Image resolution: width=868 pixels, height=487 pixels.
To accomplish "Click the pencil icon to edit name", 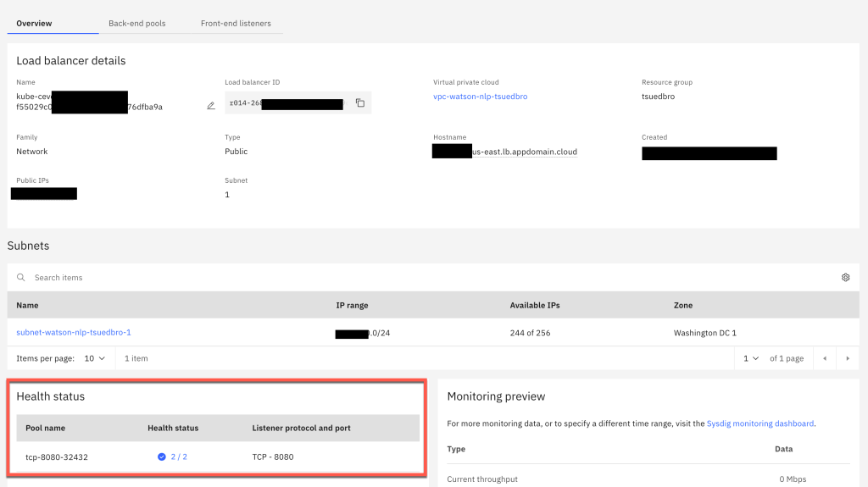I will [x=211, y=106].
